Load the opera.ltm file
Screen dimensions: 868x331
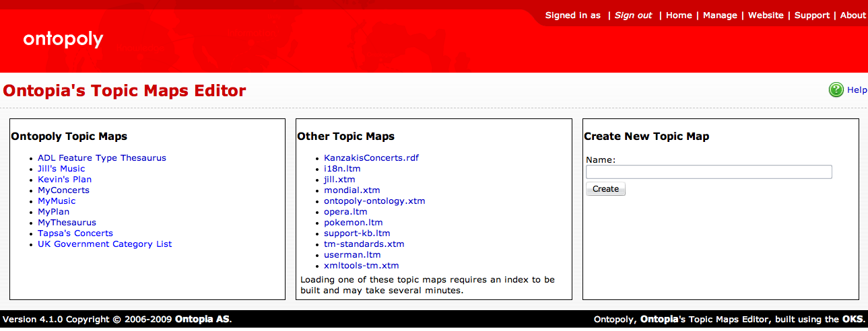(x=345, y=212)
